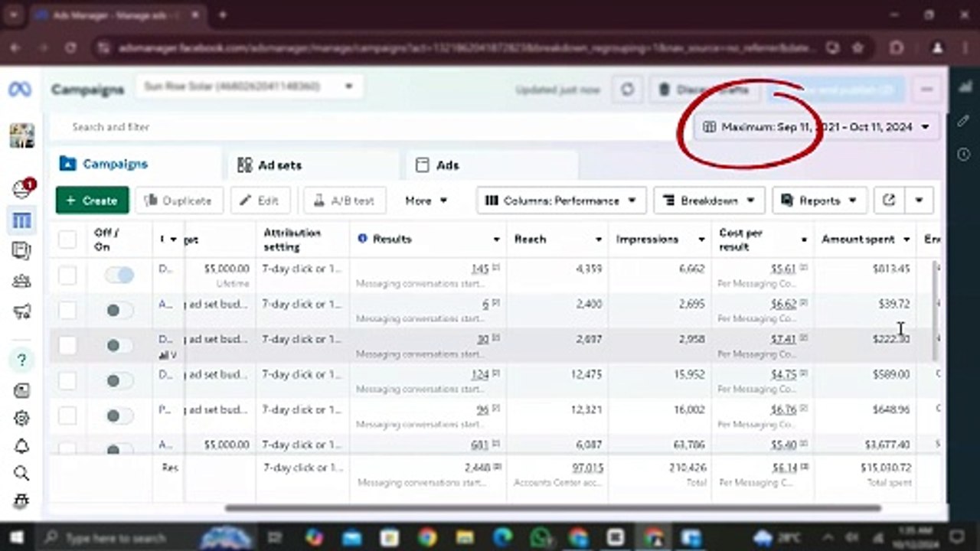Open Amount spent column header arrow
Screen dimensions: 980x551
point(906,240)
